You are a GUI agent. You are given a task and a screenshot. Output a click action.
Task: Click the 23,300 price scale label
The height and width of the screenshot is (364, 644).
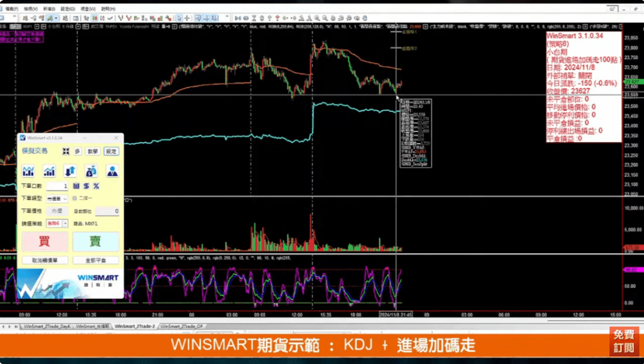click(x=631, y=145)
